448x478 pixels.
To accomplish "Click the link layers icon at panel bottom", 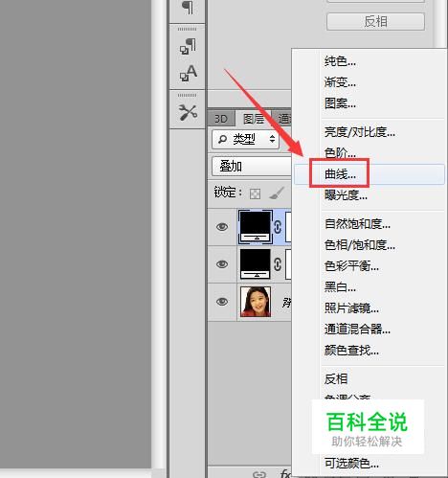I will tap(259, 474).
